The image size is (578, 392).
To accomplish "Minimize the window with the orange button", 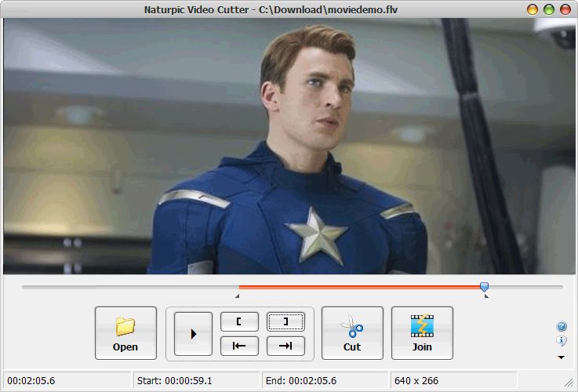I will 533,9.
